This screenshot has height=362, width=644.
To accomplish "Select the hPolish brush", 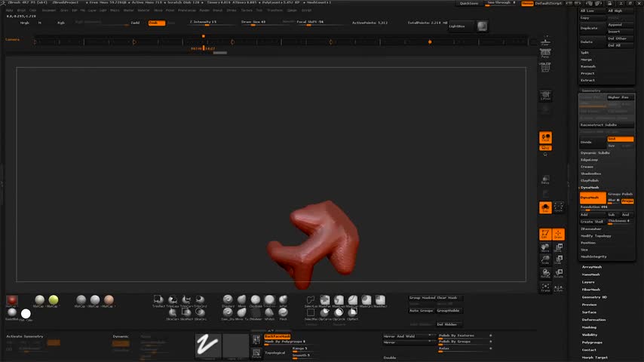I will [269, 313].
